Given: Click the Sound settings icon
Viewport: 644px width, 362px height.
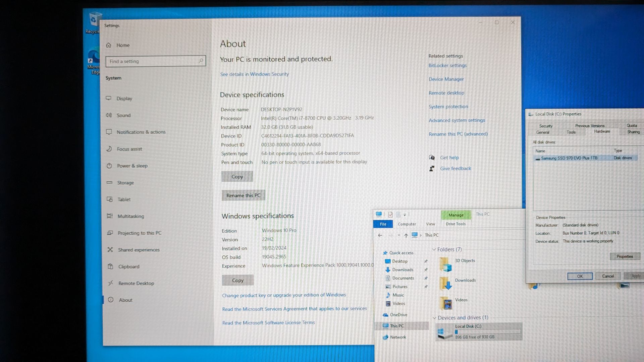Looking at the screenshot, I should coord(109,115).
